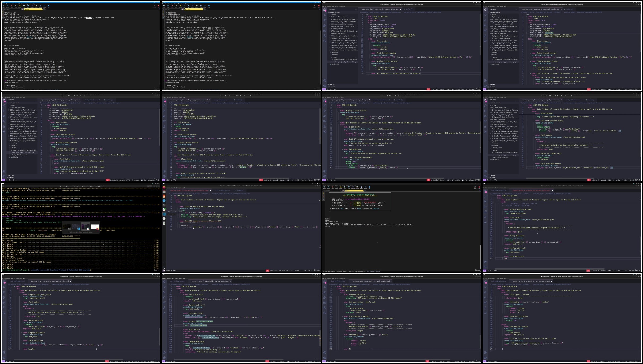Click the highlighted thumbnail in the window switcher overlay
Viewport: 643px width, 364px height.
tap(86, 226)
